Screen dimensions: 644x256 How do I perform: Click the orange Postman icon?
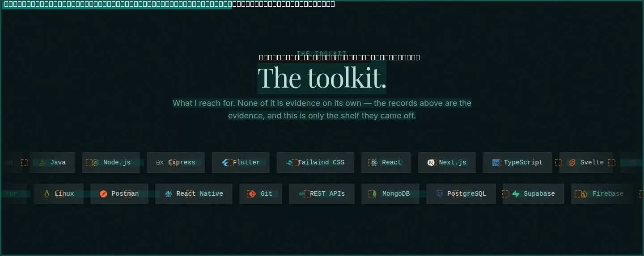[x=103, y=194]
